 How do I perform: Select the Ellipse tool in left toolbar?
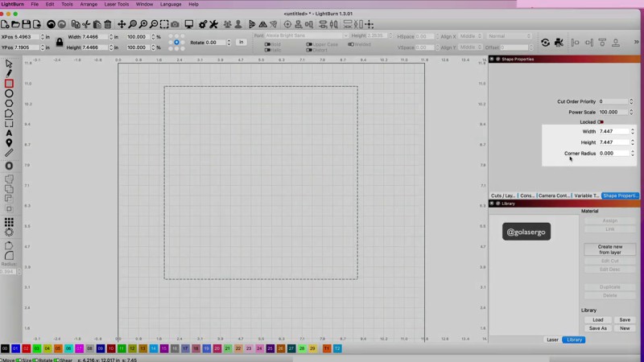click(9, 93)
